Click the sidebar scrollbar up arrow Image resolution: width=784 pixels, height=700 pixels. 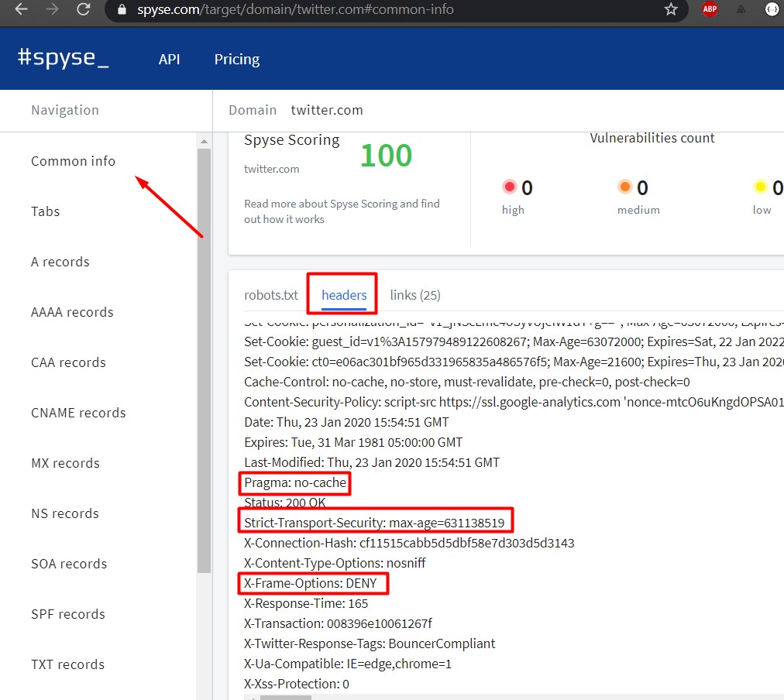point(204,142)
